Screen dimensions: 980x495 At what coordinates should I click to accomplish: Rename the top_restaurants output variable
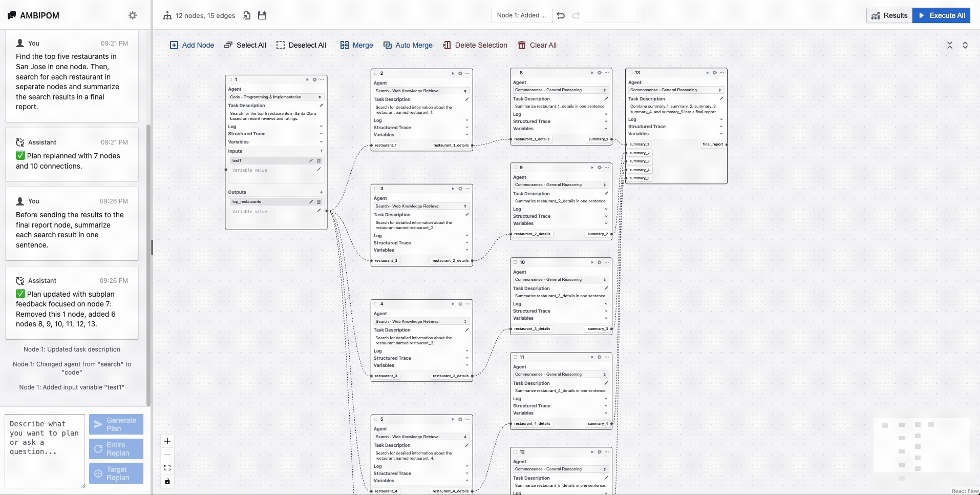click(311, 201)
